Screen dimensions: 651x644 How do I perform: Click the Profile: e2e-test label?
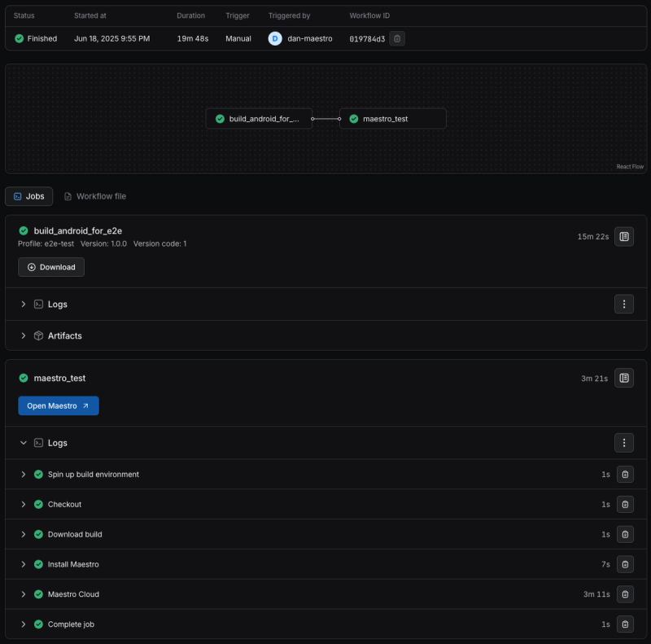tap(46, 244)
